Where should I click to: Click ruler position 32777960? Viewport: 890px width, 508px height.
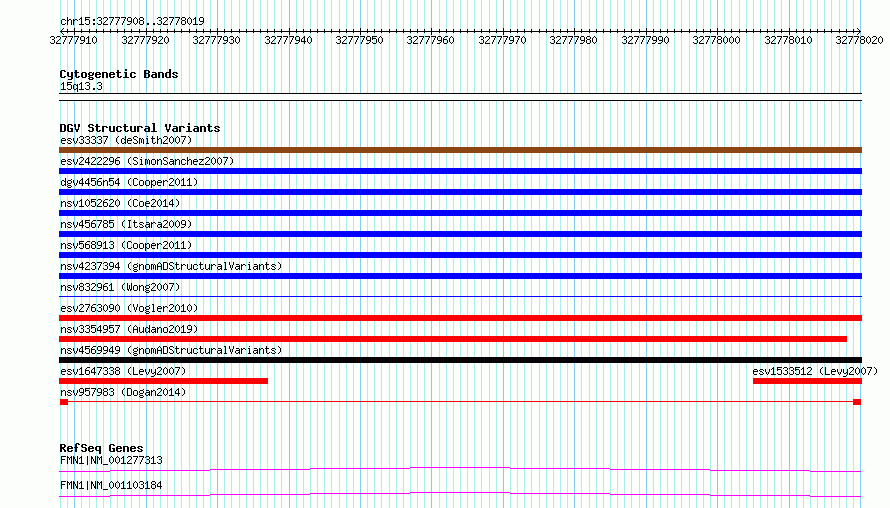click(x=430, y=40)
